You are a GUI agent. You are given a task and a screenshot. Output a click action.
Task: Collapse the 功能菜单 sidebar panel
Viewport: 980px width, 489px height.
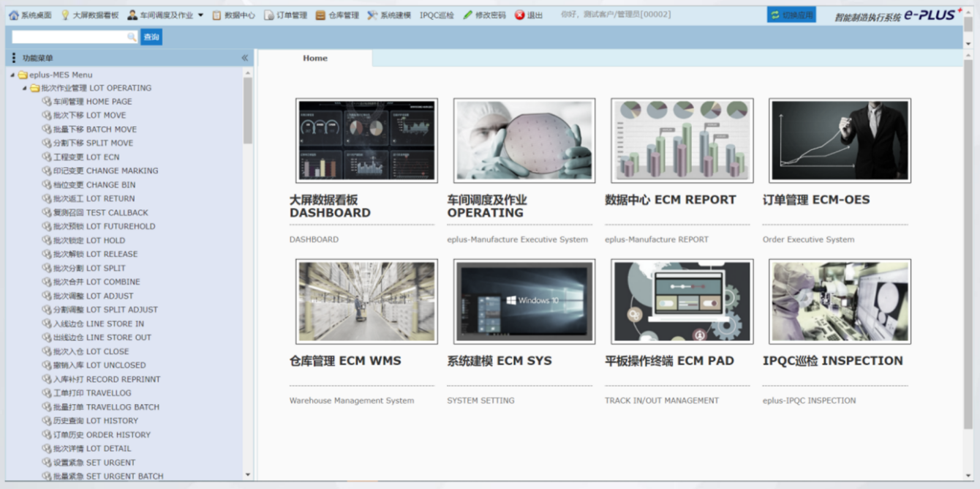(x=245, y=58)
